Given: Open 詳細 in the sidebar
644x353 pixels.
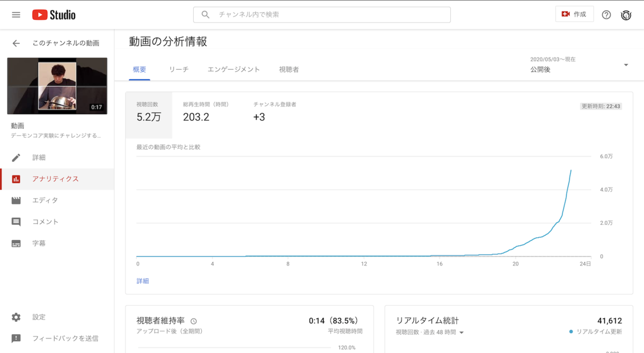Looking at the screenshot, I should pos(57,158).
